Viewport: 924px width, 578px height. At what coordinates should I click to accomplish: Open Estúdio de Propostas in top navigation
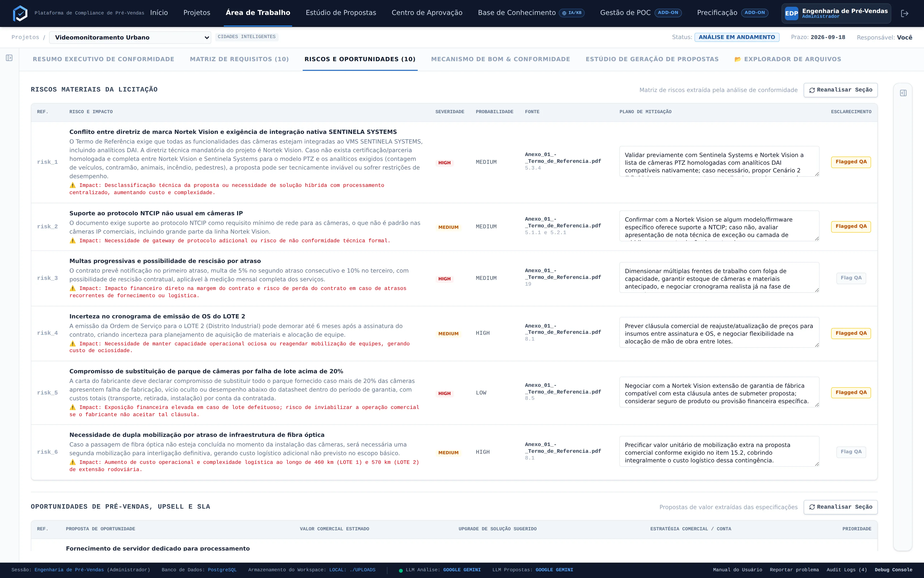pos(341,13)
